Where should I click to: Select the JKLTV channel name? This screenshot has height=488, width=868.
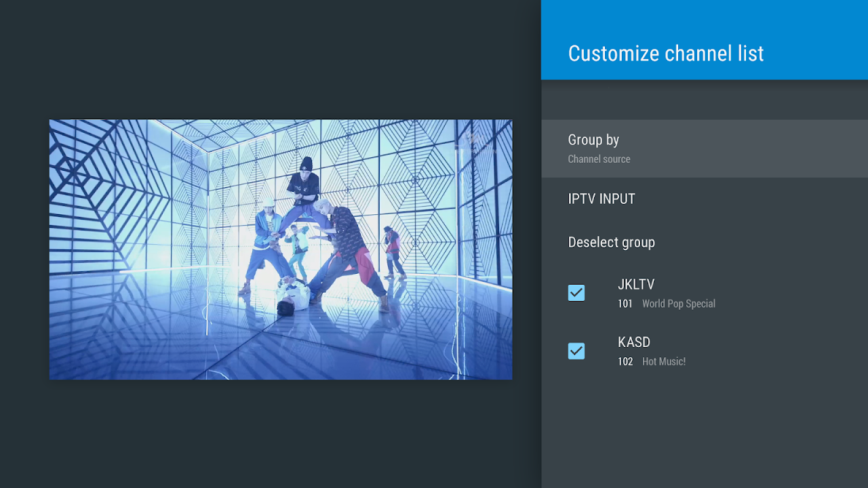point(636,284)
